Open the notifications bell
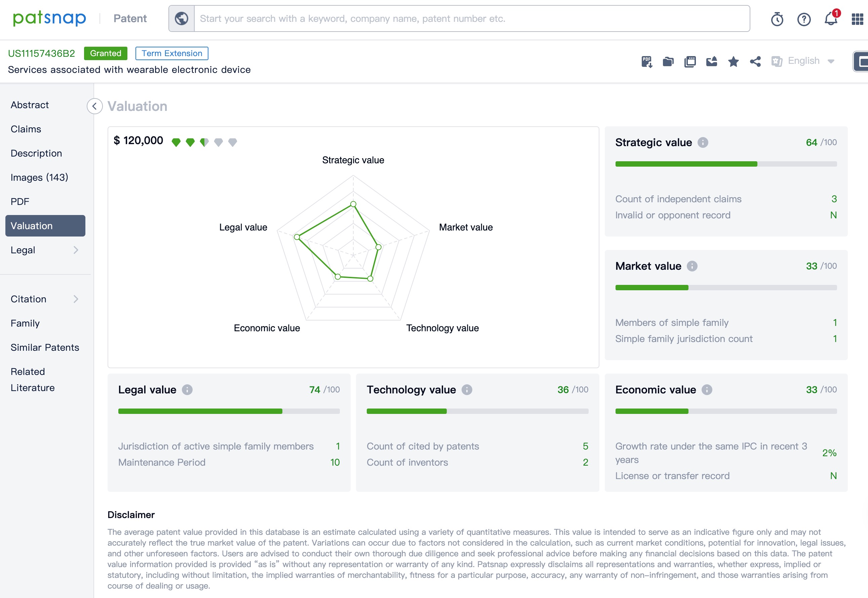This screenshot has width=868, height=598. [x=831, y=19]
